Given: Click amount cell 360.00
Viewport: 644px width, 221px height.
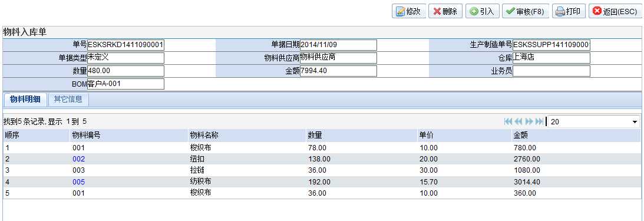Looking at the screenshot, I should pyautogui.click(x=525, y=193).
